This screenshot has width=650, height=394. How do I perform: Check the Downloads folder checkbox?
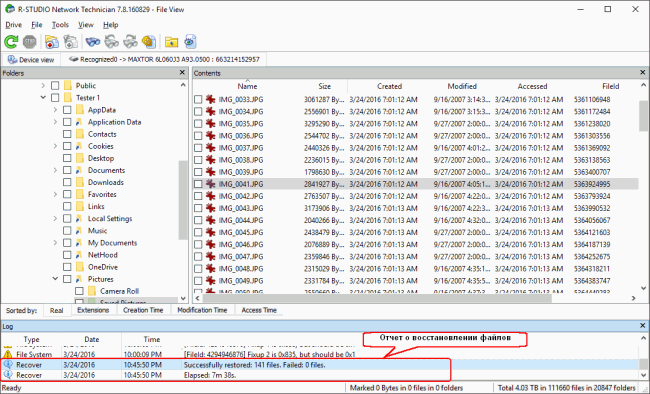pos(67,182)
